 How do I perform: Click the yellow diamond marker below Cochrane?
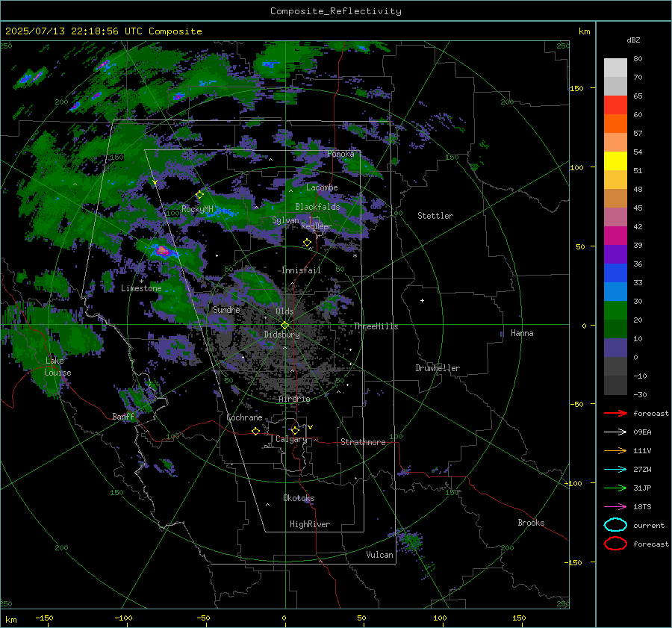pos(255,431)
